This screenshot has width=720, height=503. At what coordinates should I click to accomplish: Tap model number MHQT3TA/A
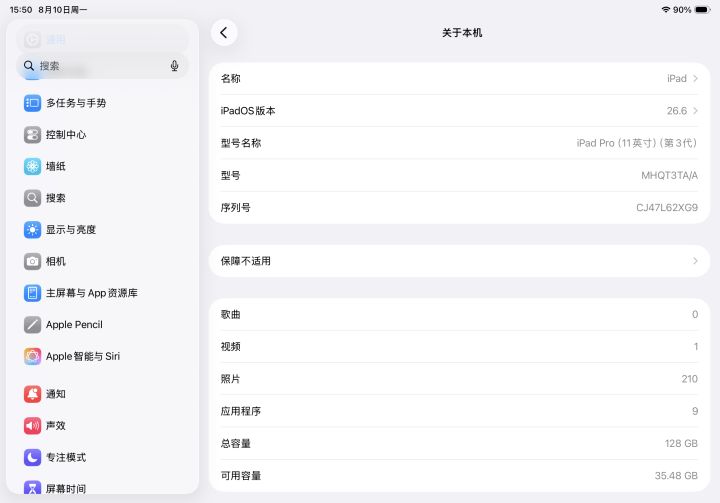point(669,175)
